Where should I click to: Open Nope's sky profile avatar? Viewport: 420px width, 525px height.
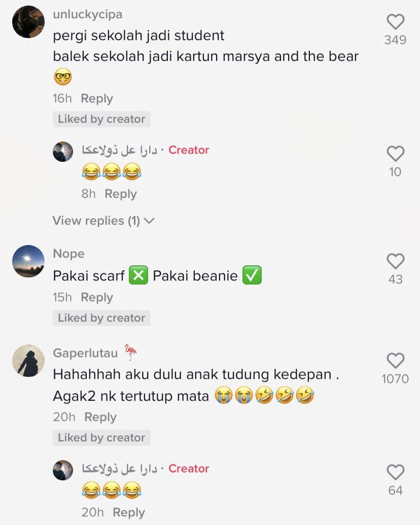[28, 261]
